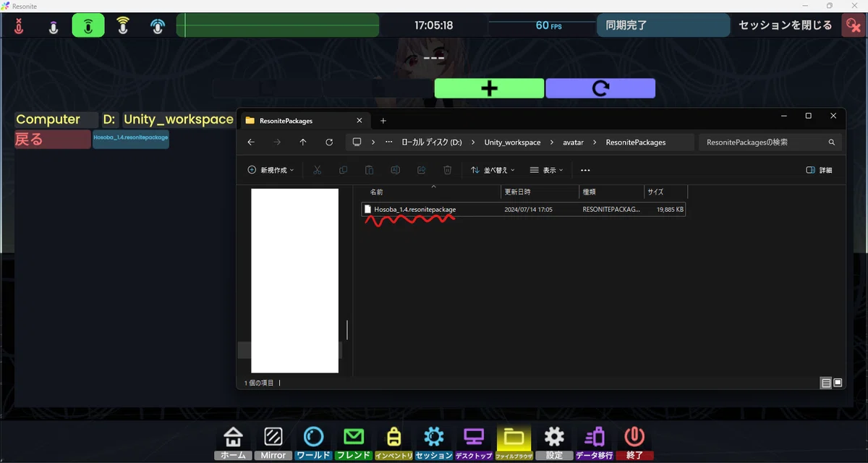Open the Explorer see-more ellipsis menu
This screenshot has height=463, width=868.
pos(585,170)
